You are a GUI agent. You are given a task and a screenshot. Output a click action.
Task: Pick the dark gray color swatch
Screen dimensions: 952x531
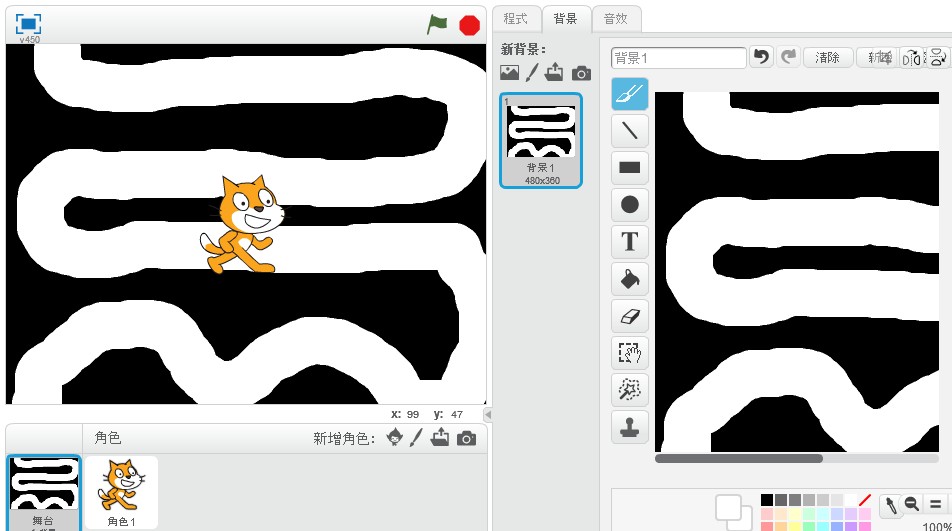pyautogui.click(x=781, y=500)
